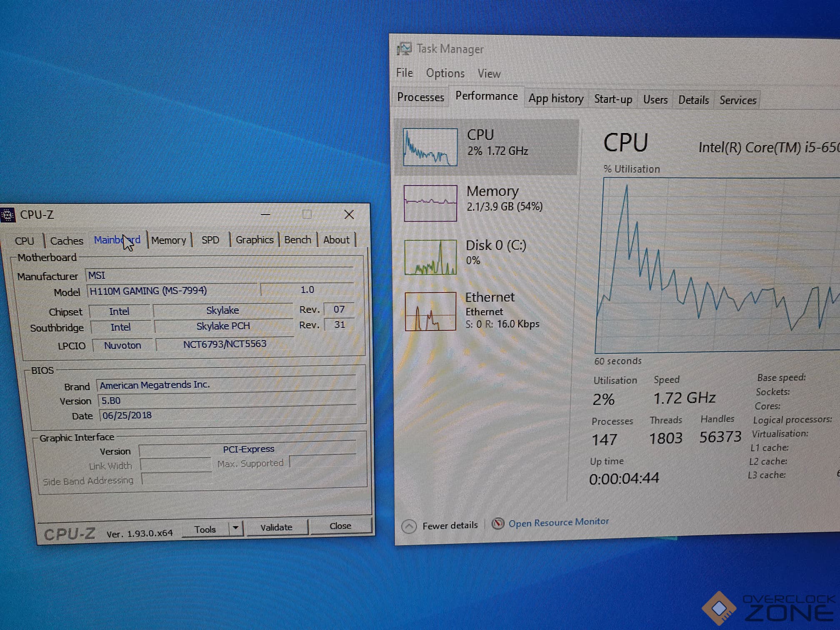Open the Options menu in Task Manager

pos(445,73)
